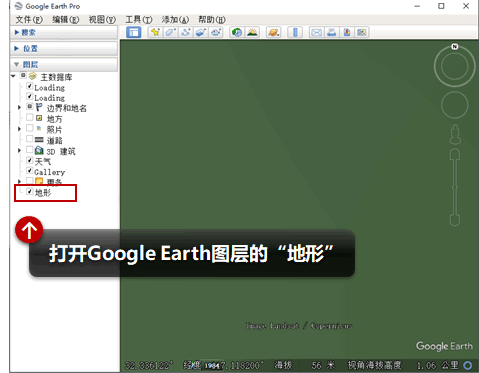
Task: Click the 32.336122° latitude readout
Action: coord(149,365)
